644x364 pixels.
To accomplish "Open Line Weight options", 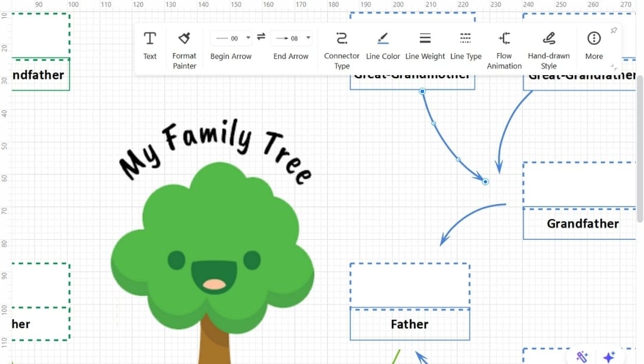I will click(425, 46).
